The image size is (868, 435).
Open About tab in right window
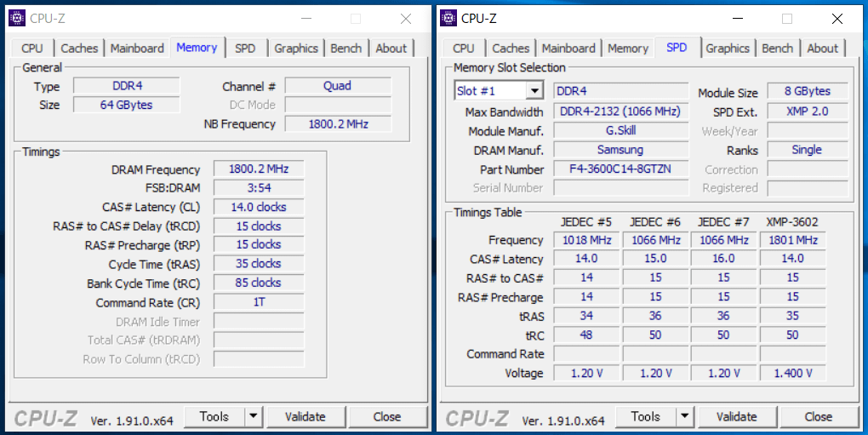(x=823, y=49)
